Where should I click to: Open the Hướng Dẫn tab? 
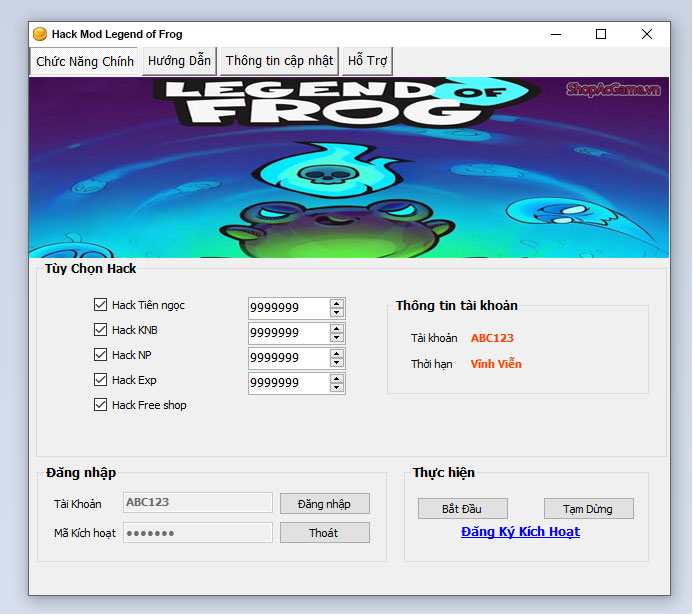[179, 61]
